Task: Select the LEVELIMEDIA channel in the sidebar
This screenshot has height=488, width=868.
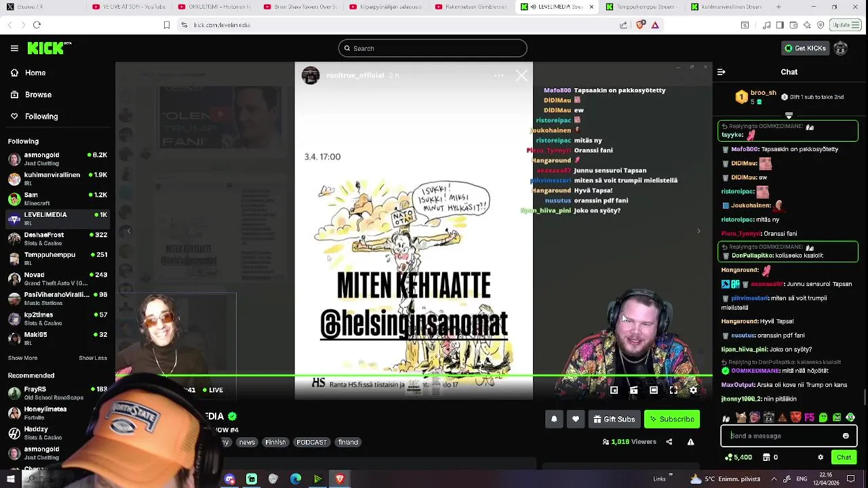Action: click(57, 219)
